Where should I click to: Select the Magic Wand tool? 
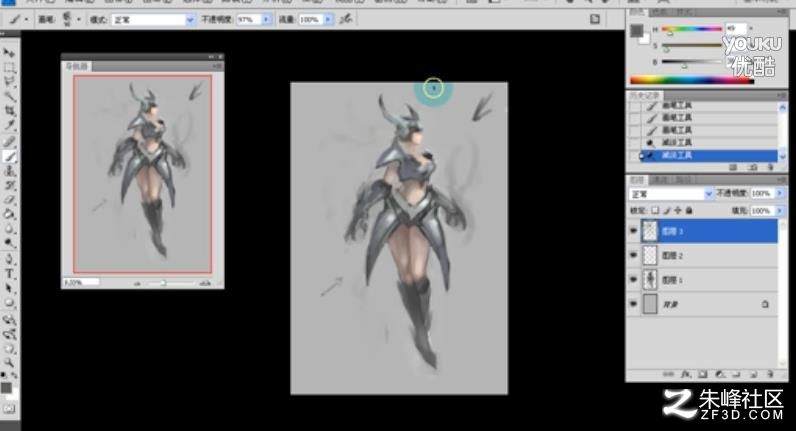tap(9, 96)
